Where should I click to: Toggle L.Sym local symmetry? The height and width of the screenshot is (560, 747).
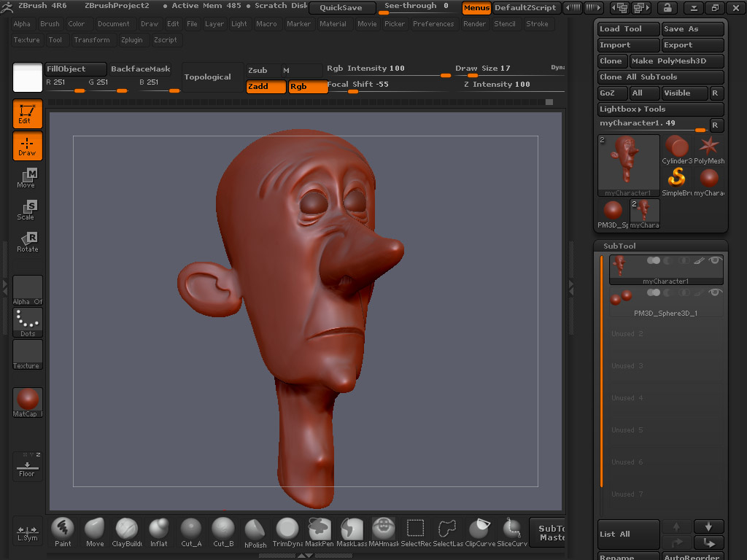pos(27,532)
